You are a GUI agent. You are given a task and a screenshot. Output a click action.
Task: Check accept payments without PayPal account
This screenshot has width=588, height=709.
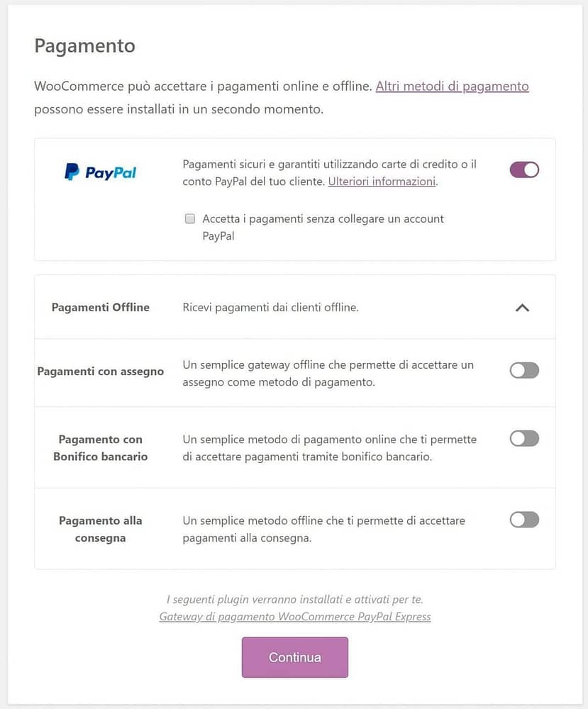point(190,219)
